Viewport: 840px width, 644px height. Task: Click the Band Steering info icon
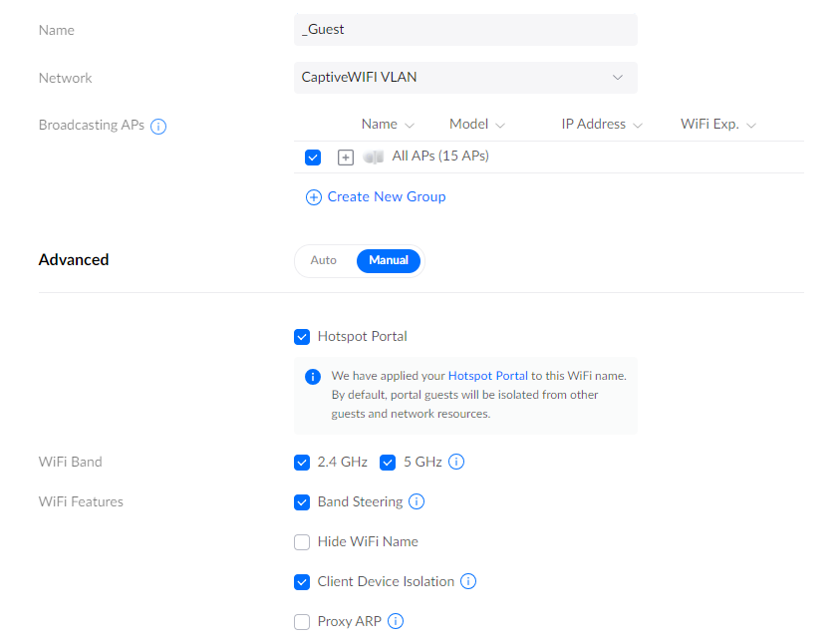tap(417, 502)
